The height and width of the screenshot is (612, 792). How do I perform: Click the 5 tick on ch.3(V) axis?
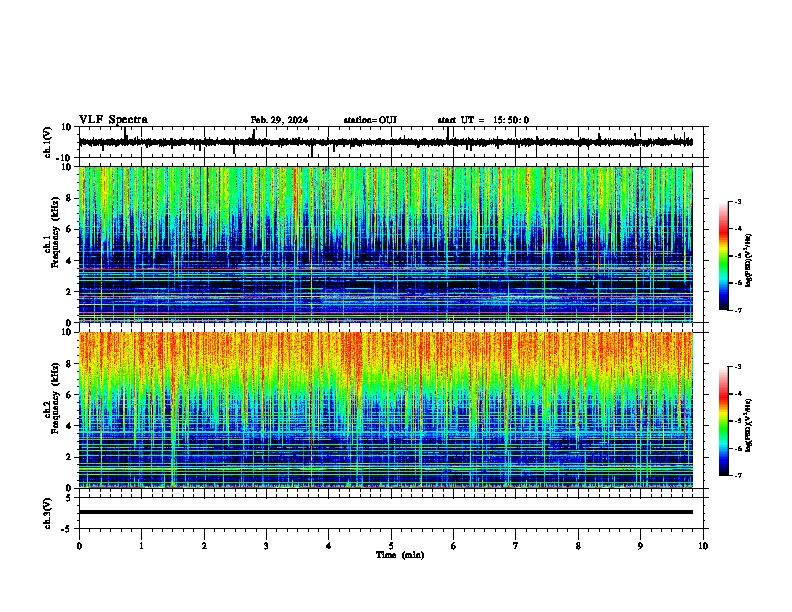pyautogui.click(x=69, y=498)
